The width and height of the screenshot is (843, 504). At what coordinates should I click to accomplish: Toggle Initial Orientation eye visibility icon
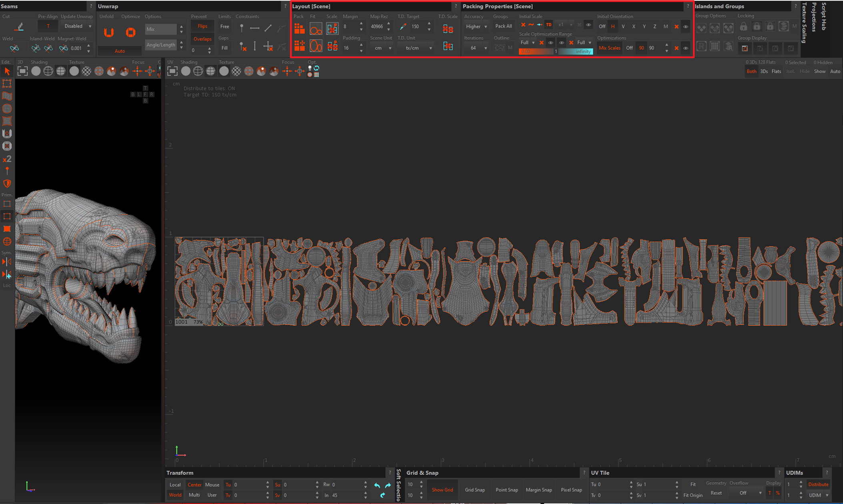[685, 27]
